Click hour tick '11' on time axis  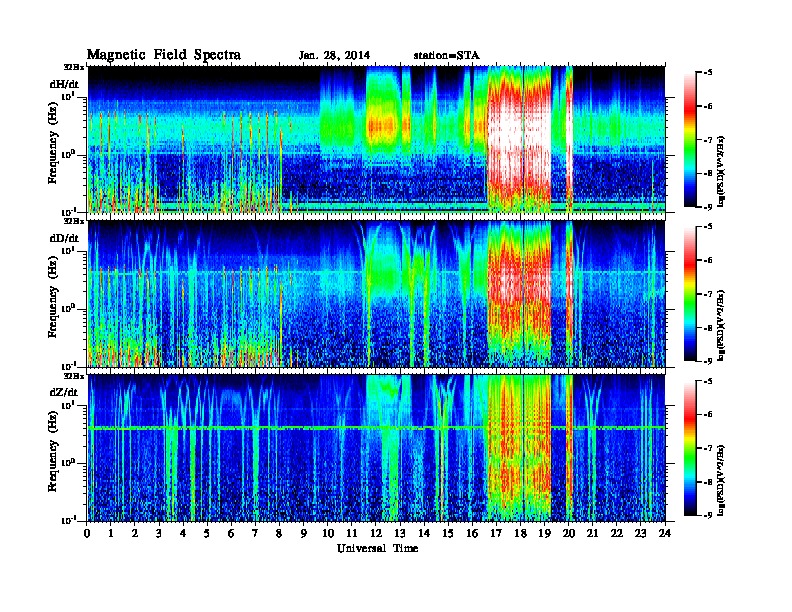point(352,534)
